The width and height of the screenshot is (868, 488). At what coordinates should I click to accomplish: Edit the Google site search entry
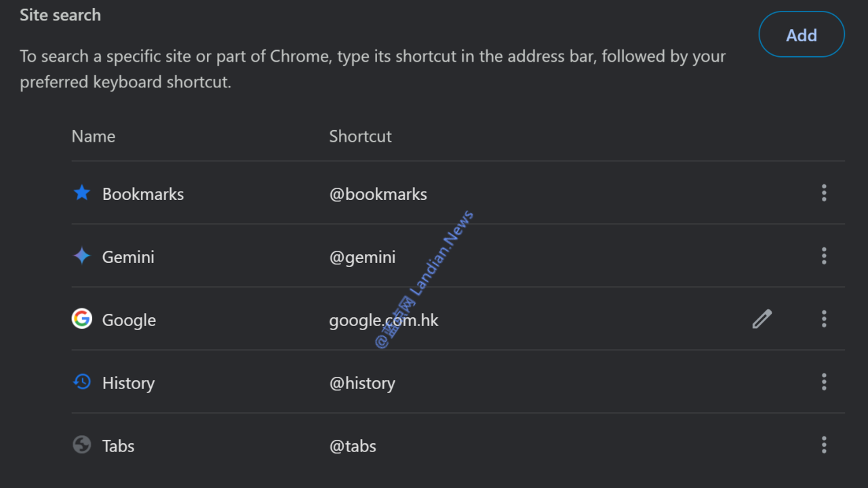(762, 319)
